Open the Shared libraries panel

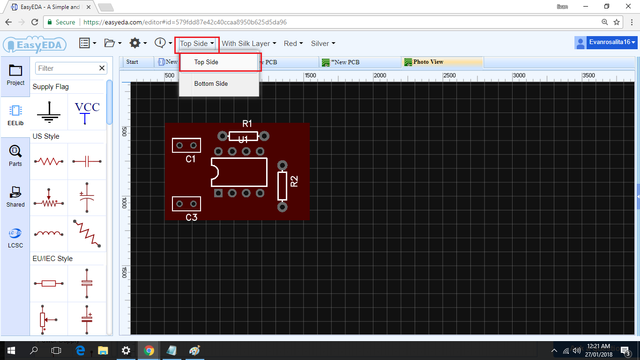(x=15, y=197)
